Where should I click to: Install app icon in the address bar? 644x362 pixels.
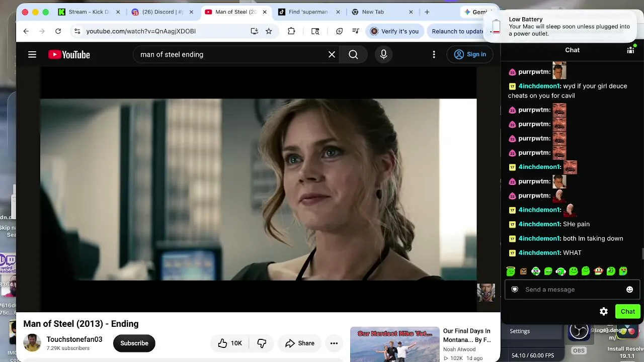click(255, 31)
